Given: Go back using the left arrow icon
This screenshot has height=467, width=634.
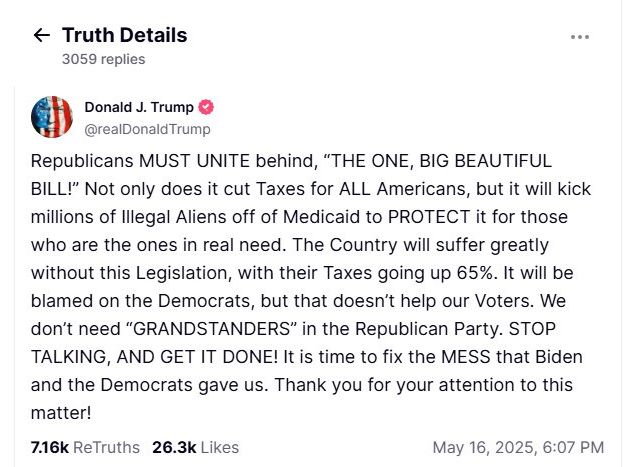Looking at the screenshot, I should coord(41,35).
